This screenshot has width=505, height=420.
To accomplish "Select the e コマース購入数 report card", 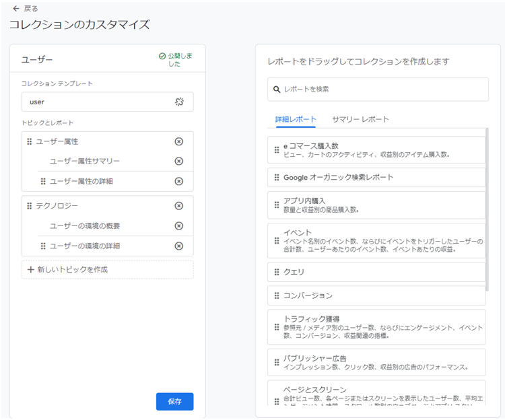I will pyautogui.click(x=376, y=150).
